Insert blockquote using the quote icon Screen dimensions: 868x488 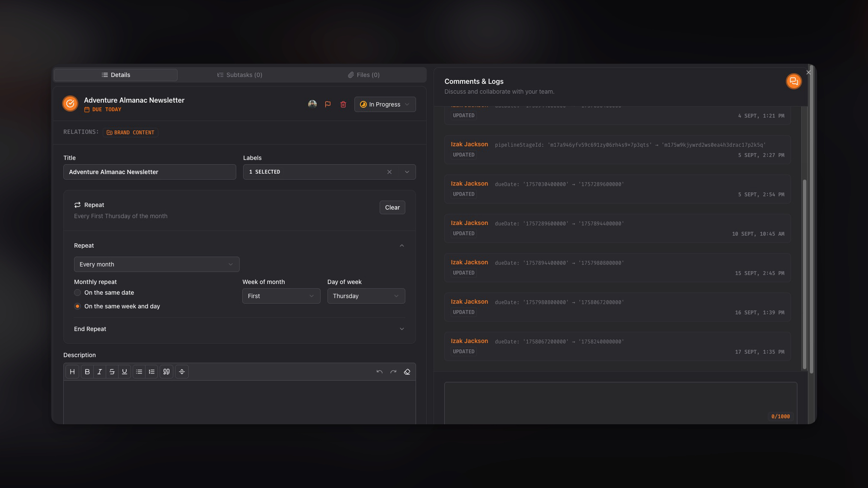pos(166,372)
